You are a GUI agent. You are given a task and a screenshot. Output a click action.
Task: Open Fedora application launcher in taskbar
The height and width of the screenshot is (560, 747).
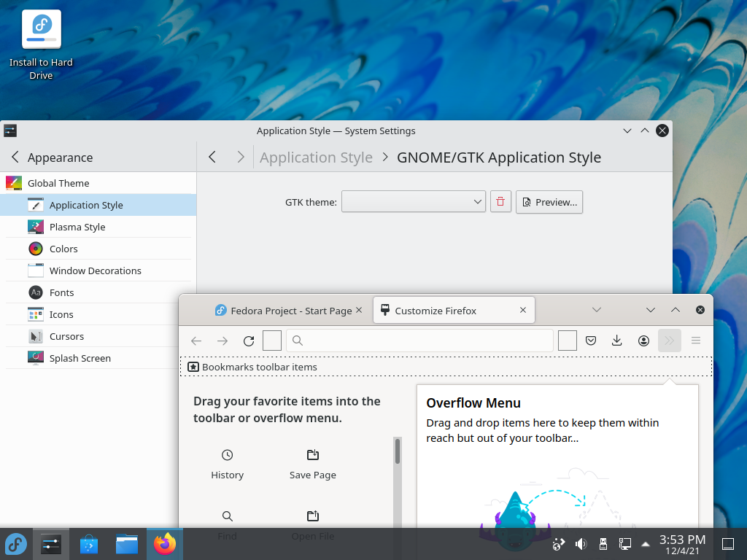coord(16,544)
